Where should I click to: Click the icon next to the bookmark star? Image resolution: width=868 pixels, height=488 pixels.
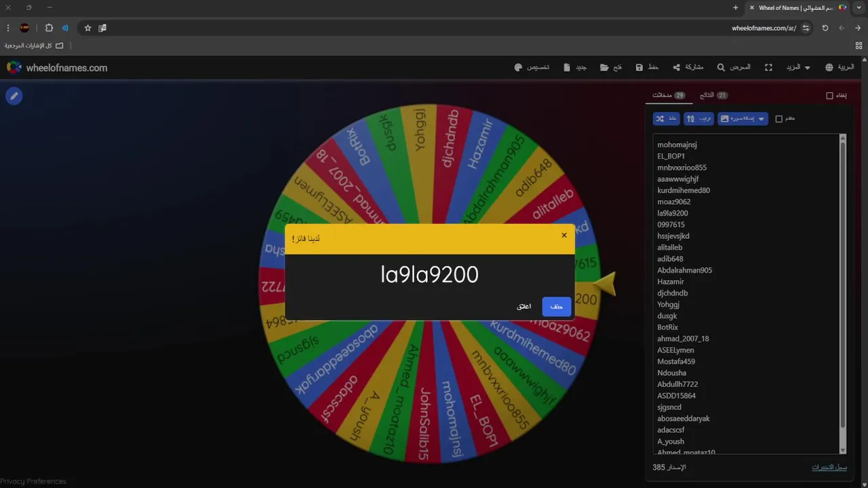coord(102,28)
